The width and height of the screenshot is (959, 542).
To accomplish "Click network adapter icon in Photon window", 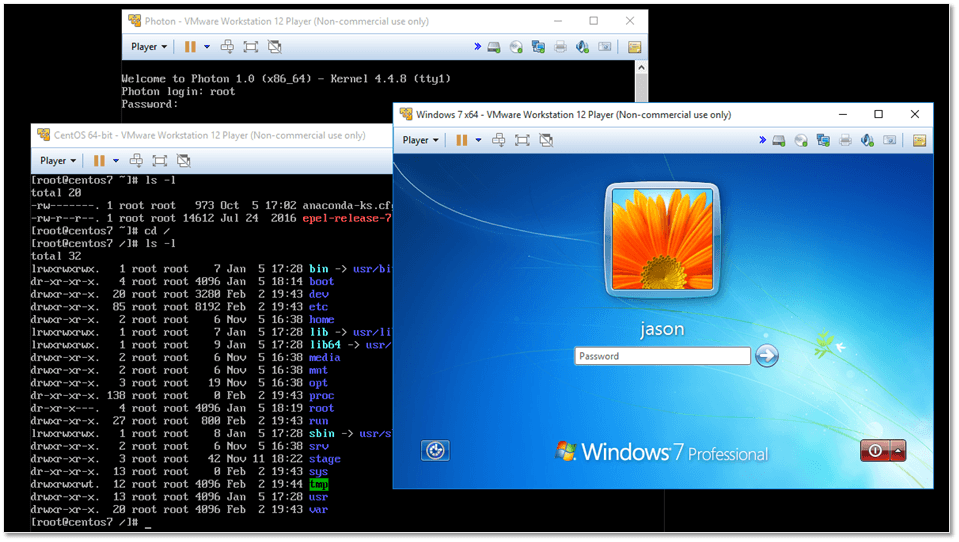I will [538, 47].
